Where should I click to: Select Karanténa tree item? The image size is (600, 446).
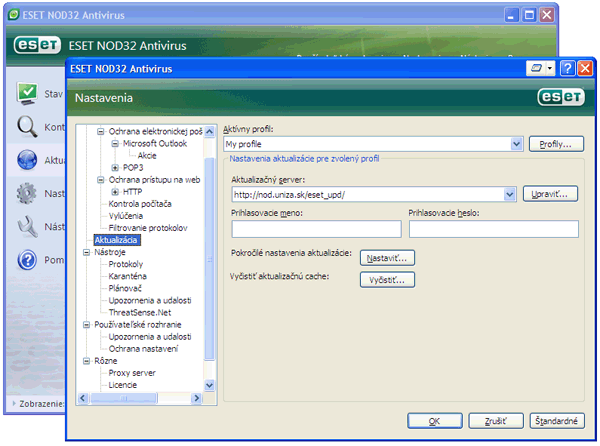tap(127, 276)
